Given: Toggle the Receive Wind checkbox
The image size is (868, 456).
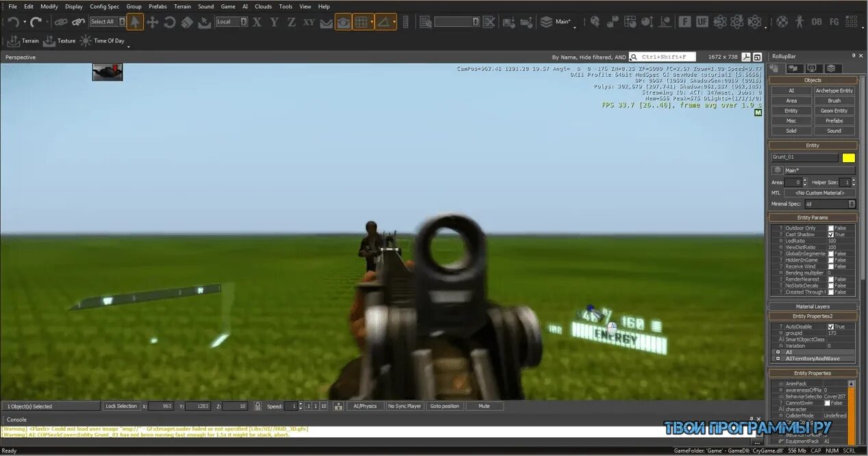Looking at the screenshot, I should tap(831, 266).
